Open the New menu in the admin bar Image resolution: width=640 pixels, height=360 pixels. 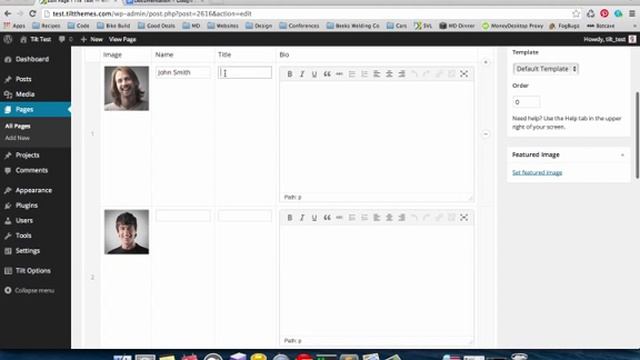click(x=92, y=39)
